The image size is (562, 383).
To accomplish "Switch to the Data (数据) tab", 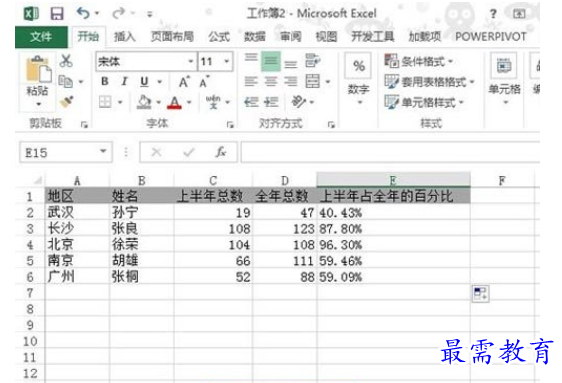I will pos(255,37).
